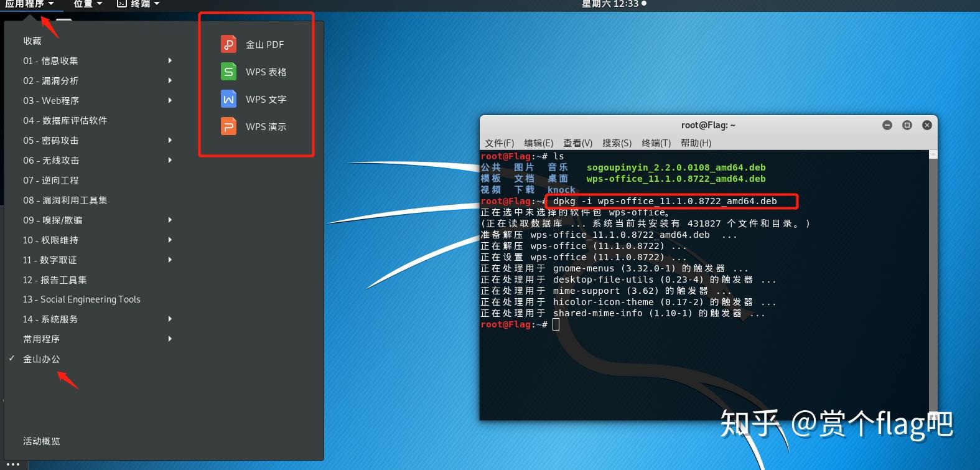Select 收藏 favorites category

(x=32, y=40)
